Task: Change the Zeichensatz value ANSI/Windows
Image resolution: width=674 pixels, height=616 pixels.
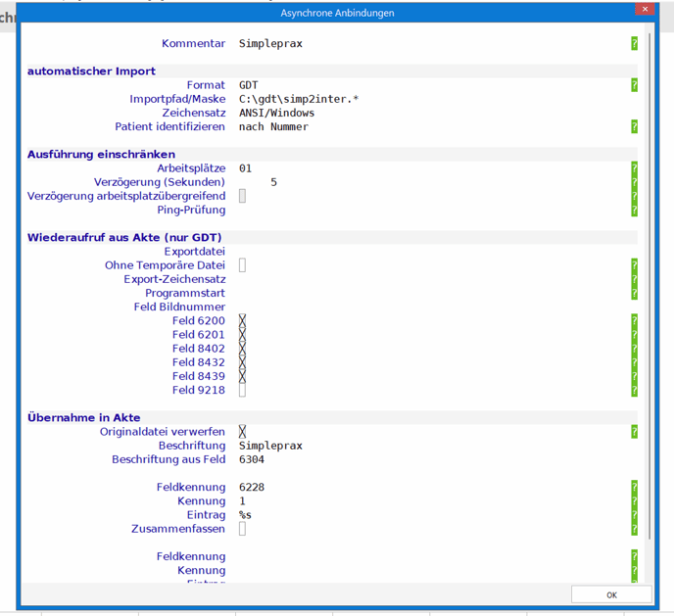Action: [x=277, y=113]
